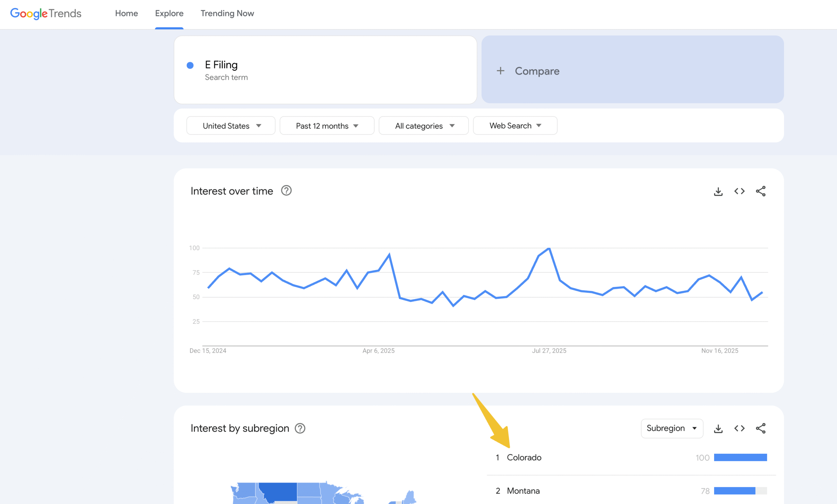Share the Interest over time chart
837x504 pixels.
tap(760, 191)
